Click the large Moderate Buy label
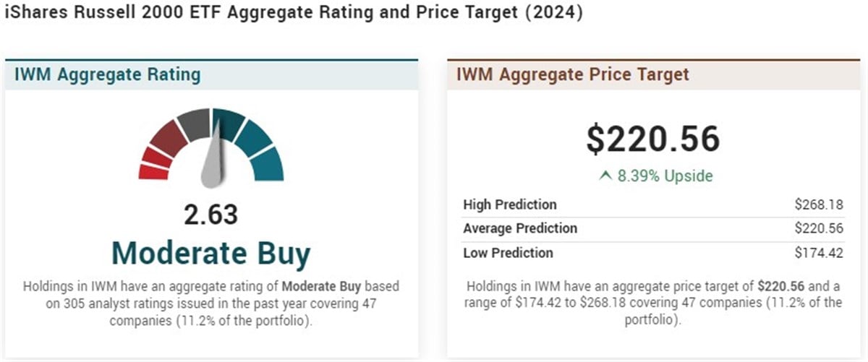This screenshot has height=362, width=868. pyautogui.click(x=210, y=253)
